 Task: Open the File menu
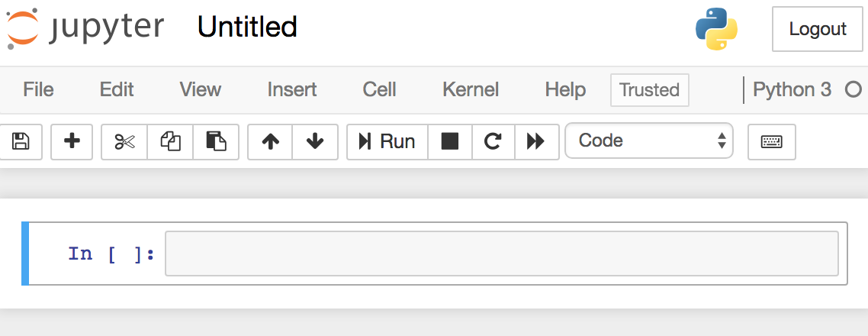point(38,89)
